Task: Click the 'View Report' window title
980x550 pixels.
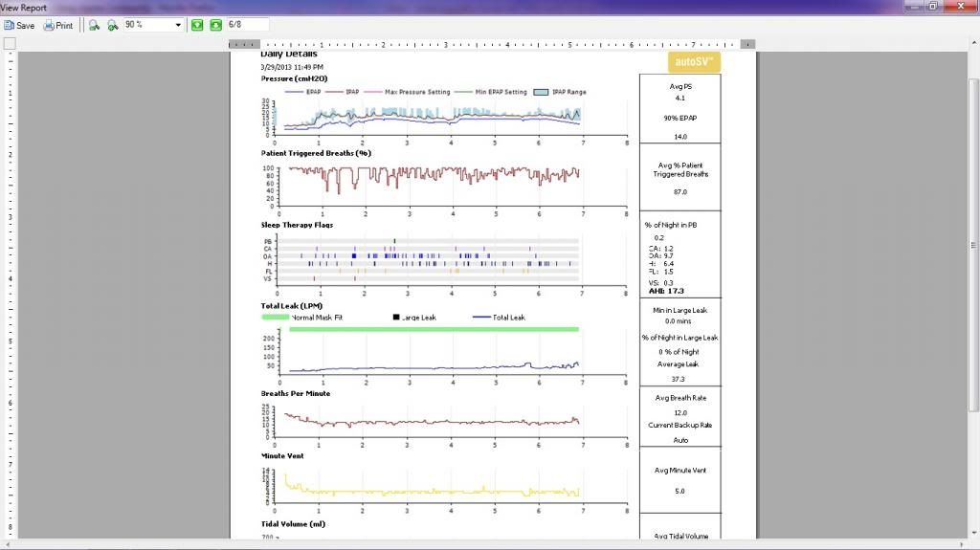Action: (x=24, y=8)
